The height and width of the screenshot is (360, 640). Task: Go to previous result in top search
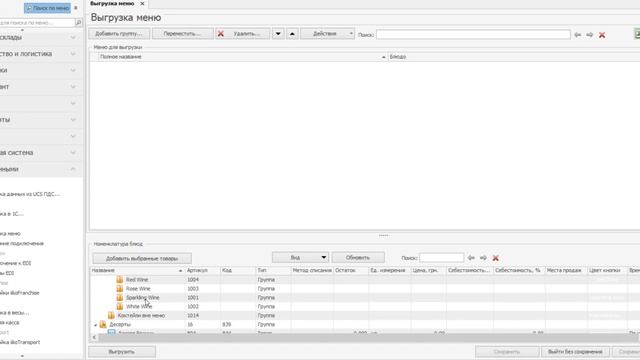click(578, 35)
